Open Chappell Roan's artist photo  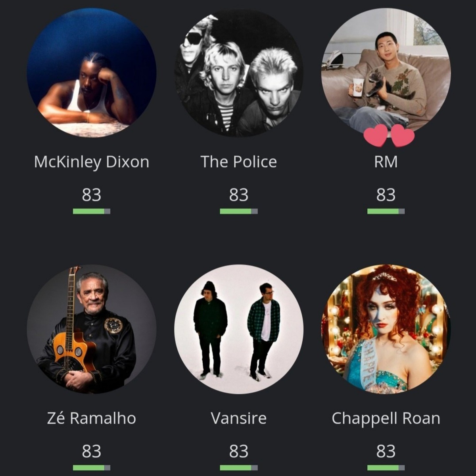point(386,329)
